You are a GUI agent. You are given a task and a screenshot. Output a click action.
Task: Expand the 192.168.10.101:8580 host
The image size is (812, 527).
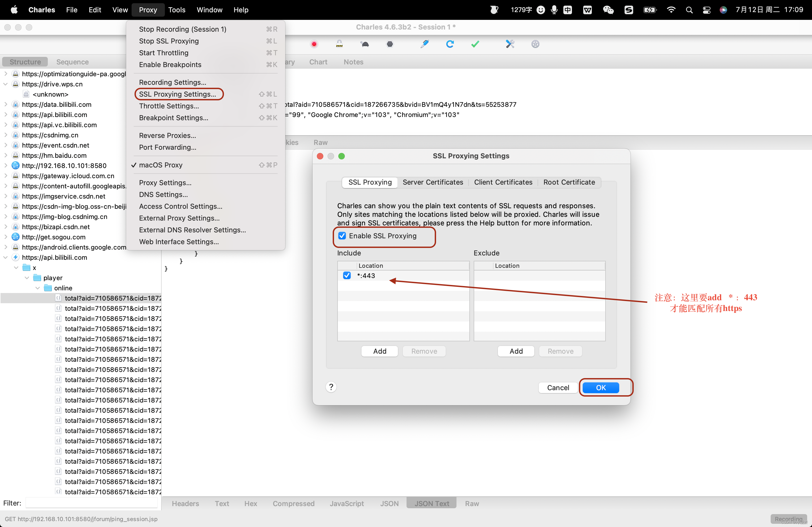click(6, 166)
